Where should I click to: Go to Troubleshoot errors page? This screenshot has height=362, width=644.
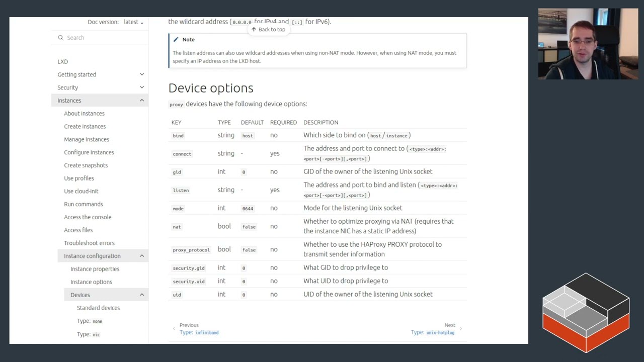pos(89,243)
